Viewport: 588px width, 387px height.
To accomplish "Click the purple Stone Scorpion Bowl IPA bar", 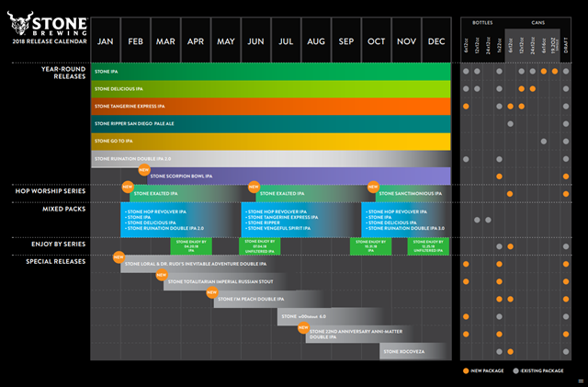I will click(x=299, y=176).
